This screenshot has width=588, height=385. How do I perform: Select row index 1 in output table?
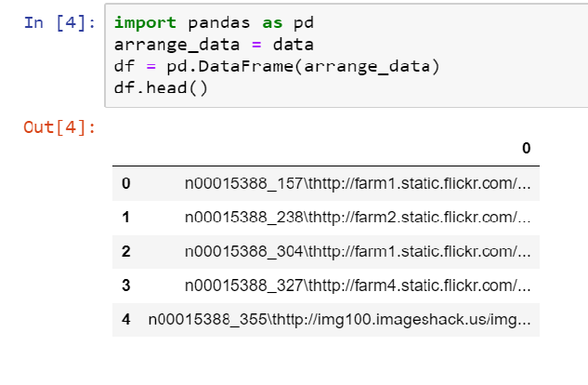coord(126,218)
